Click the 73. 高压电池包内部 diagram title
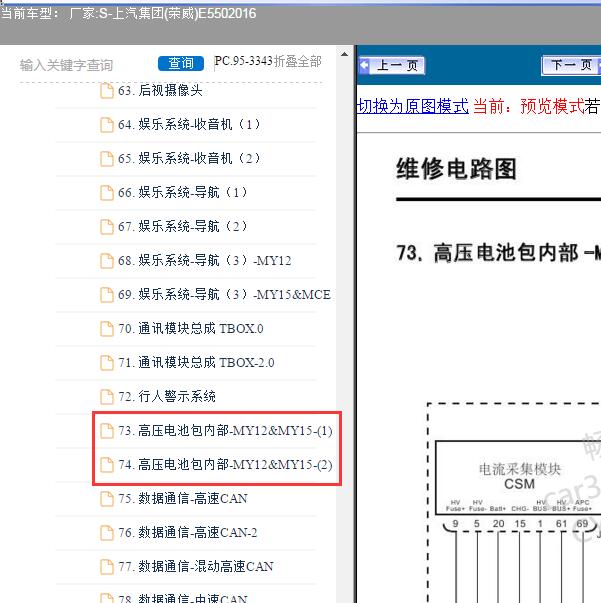Image resolution: width=601 pixels, height=603 pixels. pos(499,253)
